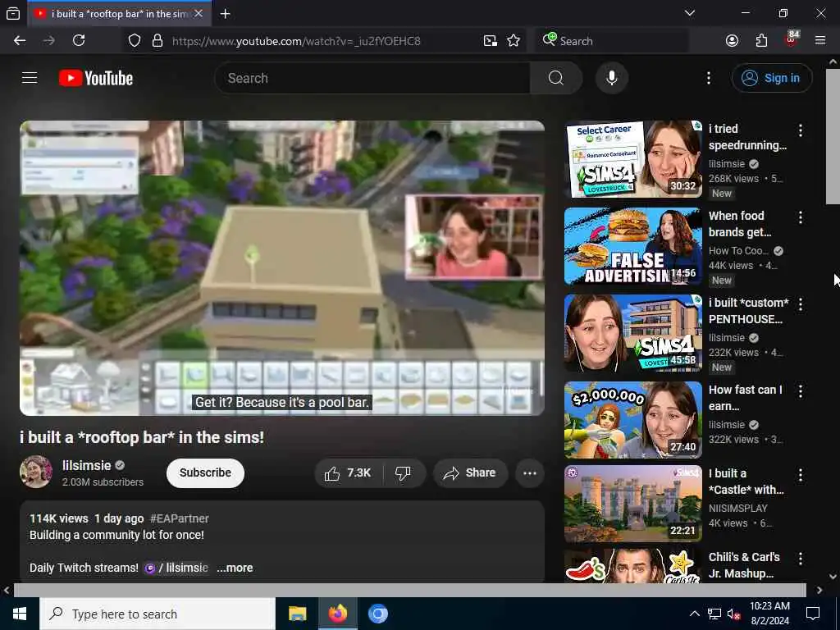Select the 'i built a rooftop bar' tab
Screen dimensions: 840x630
tap(119, 13)
